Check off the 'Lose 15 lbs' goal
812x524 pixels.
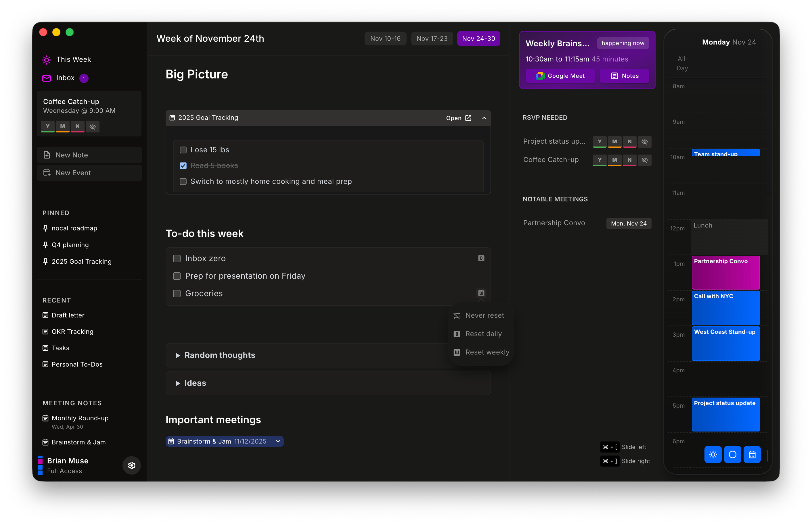(x=183, y=150)
